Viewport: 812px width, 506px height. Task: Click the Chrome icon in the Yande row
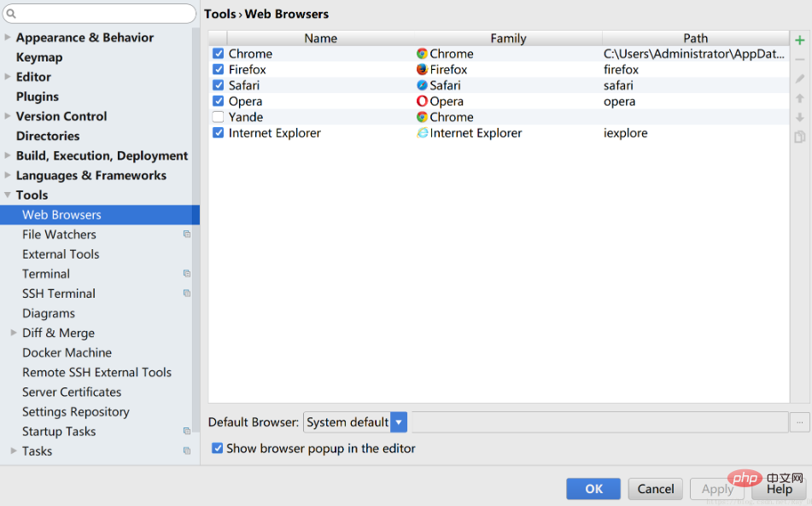coord(422,117)
